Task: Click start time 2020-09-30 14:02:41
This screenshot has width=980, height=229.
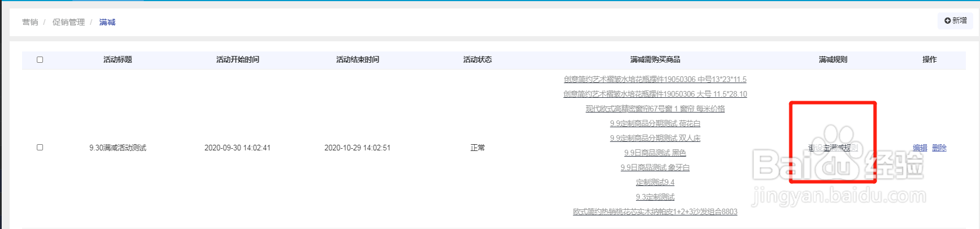Action: tap(238, 148)
